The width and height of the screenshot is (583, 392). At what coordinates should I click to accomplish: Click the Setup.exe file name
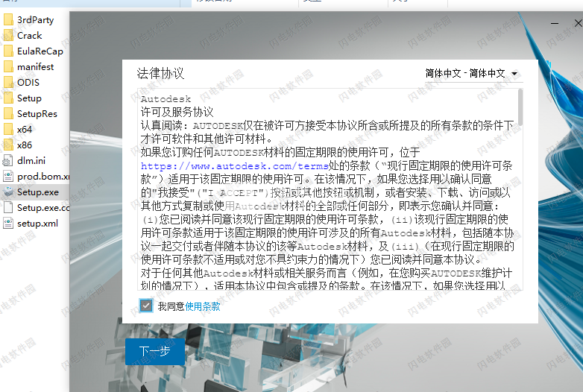click(38, 192)
